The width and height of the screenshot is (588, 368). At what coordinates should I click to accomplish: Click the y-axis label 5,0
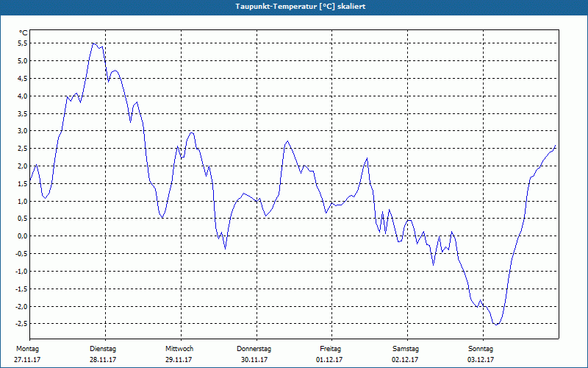(23, 61)
